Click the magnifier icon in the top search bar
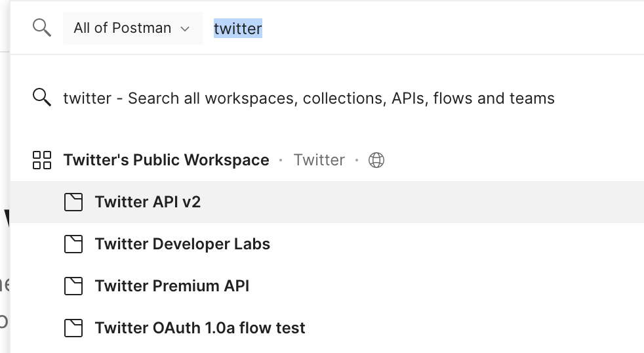This screenshot has height=353, width=644. pos(41,28)
